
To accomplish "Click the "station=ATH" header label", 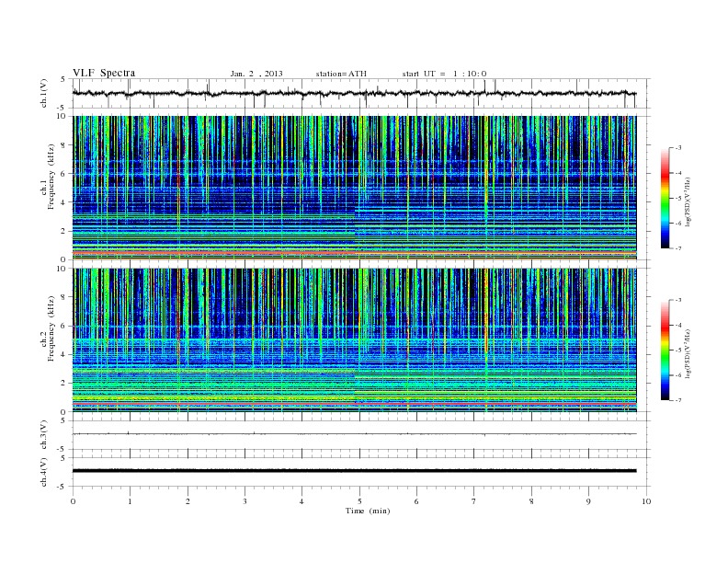I will pos(341,74).
